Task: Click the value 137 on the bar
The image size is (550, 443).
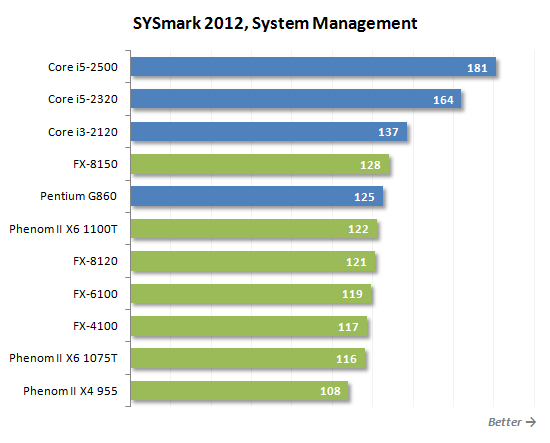Action: pos(388,132)
